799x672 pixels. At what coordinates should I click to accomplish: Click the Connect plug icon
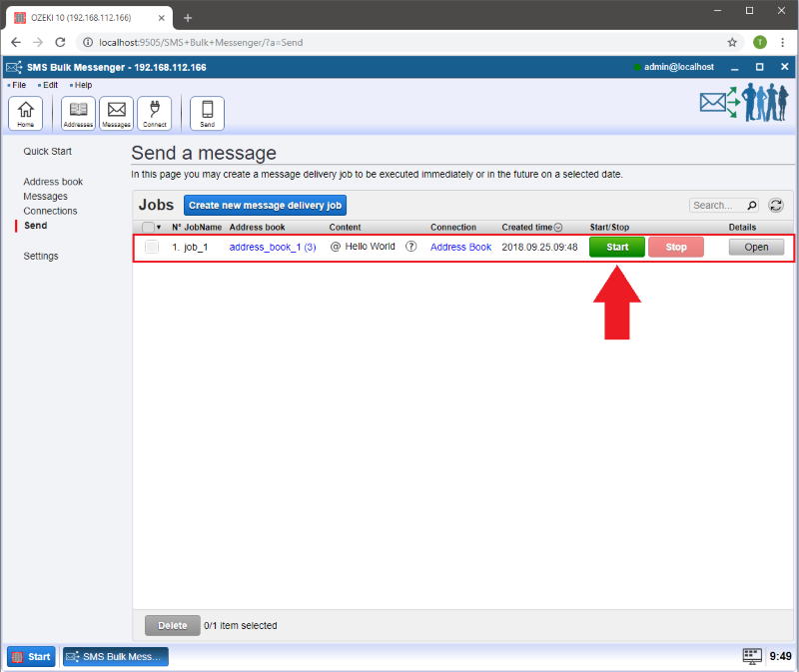[154, 113]
